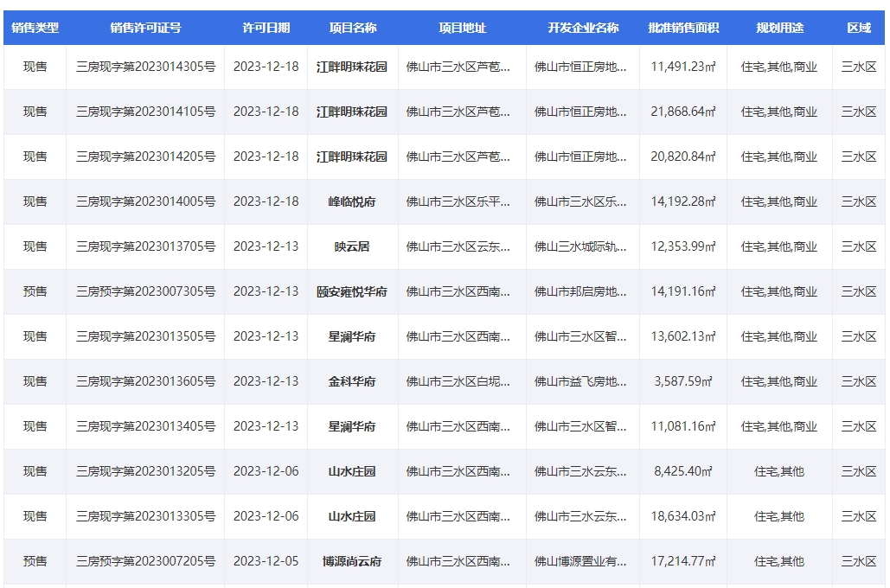
Task: Click the 规划用途 column header
Action: click(779, 28)
